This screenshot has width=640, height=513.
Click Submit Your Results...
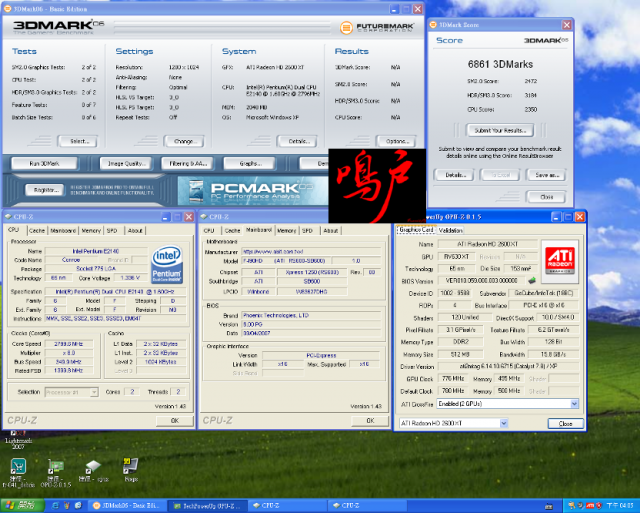pyautogui.click(x=500, y=131)
